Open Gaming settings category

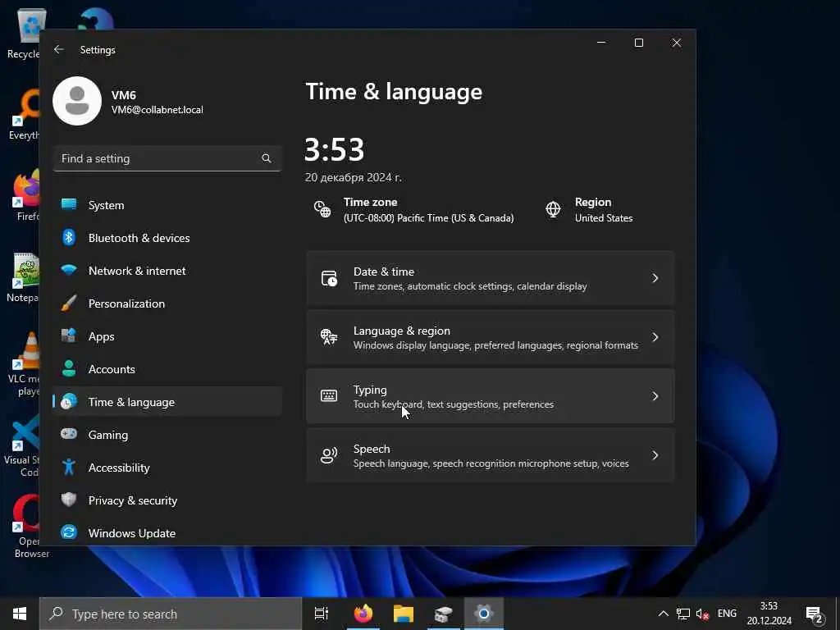[167, 435]
